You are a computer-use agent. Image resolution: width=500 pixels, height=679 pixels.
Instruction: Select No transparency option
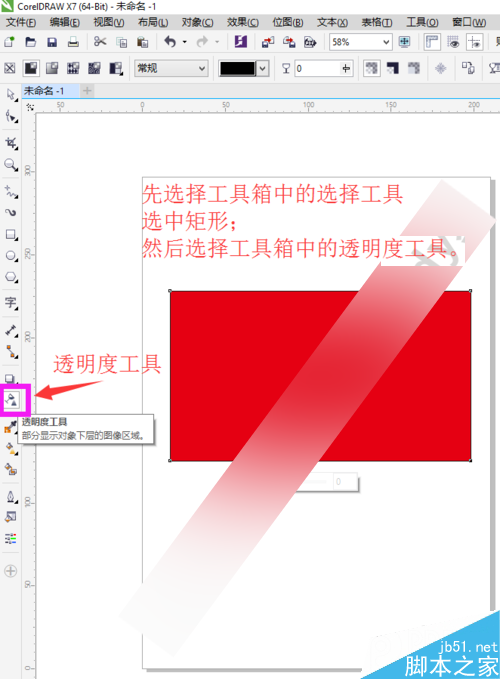(x=10, y=68)
